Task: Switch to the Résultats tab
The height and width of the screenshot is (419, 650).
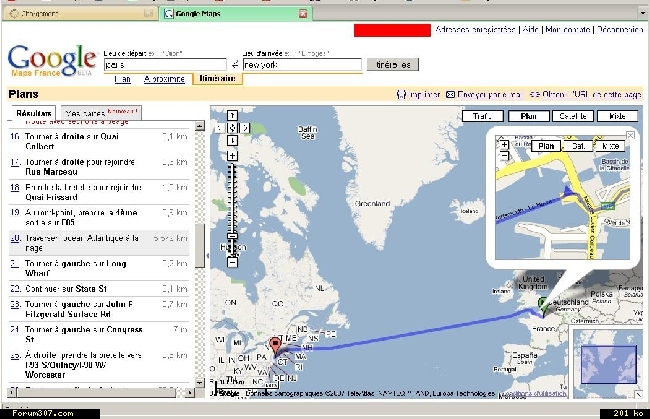Action: [33, 113]
